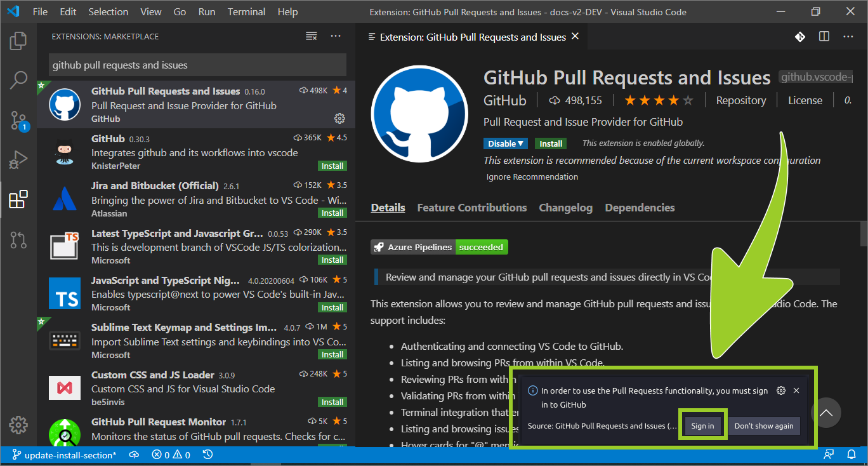Screen dimensions: 868x466
Task: Select GitHub Pull Requests and Issues list item
Action: [x=196, y=105]
